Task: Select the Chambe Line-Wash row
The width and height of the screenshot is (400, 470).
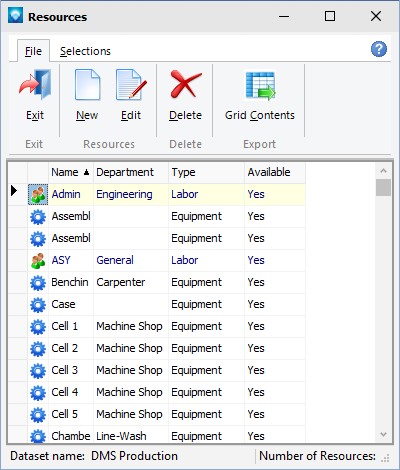Action: click(x=157, y=435)
